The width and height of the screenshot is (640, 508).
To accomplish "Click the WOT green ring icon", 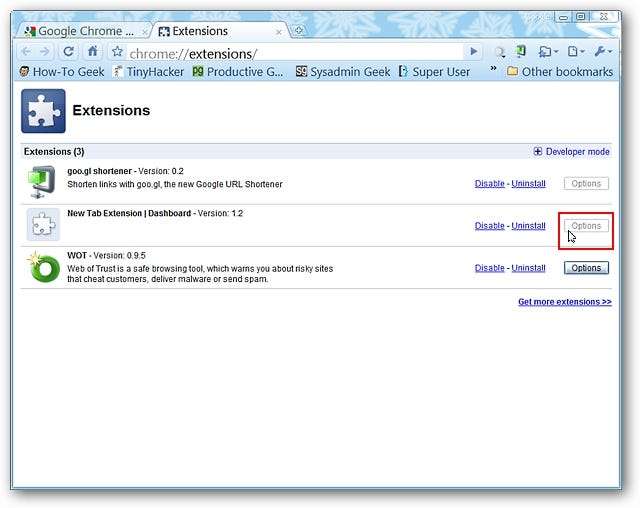I will 43,267.
